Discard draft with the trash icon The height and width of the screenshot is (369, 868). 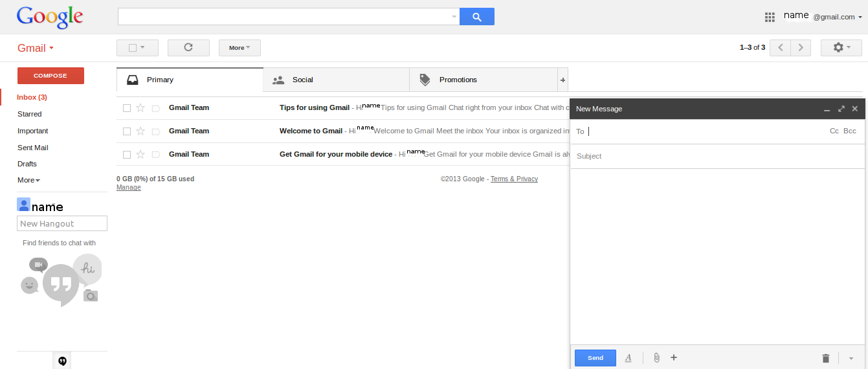825,358
